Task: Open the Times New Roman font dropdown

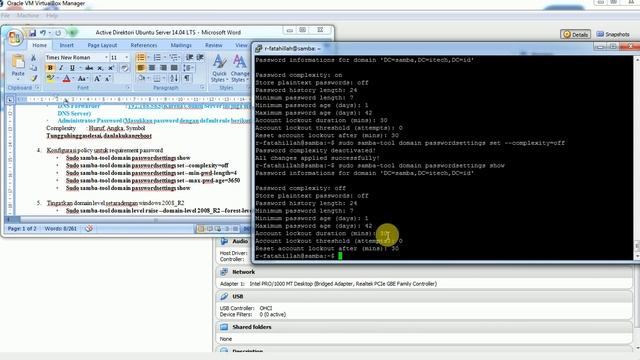Action: pos(107,58)
